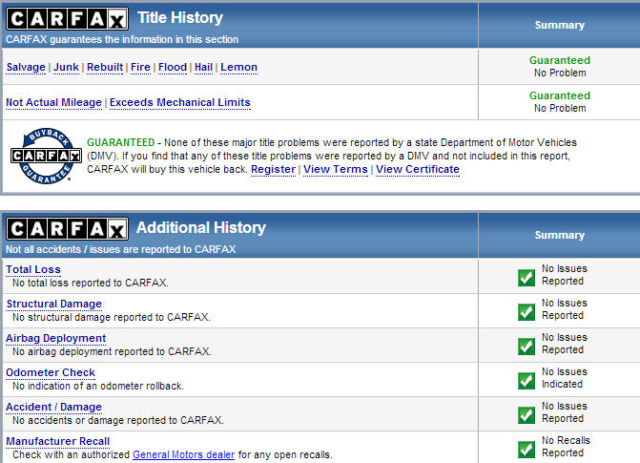Screen dimensions: 640x463
Task: Open the General Motors dealer link
Action: [x=184, y=454]
